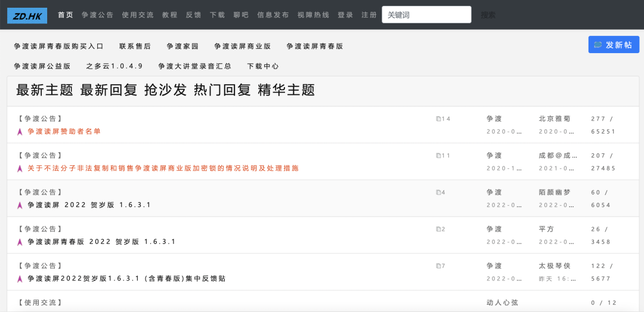Open 争渡公告 in the navigation bar

click(97, 15)
